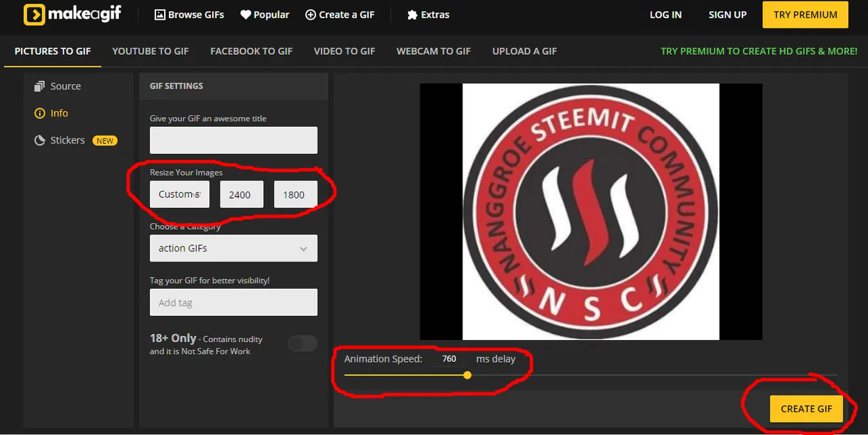868x435 pixels.
Task: Click the Extras puzzle piece icon
Action: tap(412, 14)
